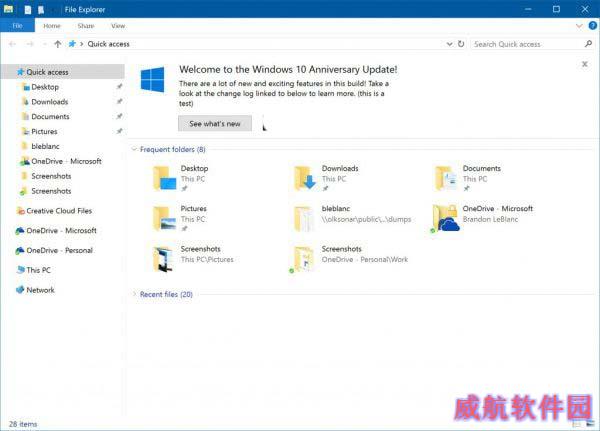Viewport: 600px width, 431px height.
Task: Open the bleblanc folder icon in Frequent folders
Action: tap(305, 218)
